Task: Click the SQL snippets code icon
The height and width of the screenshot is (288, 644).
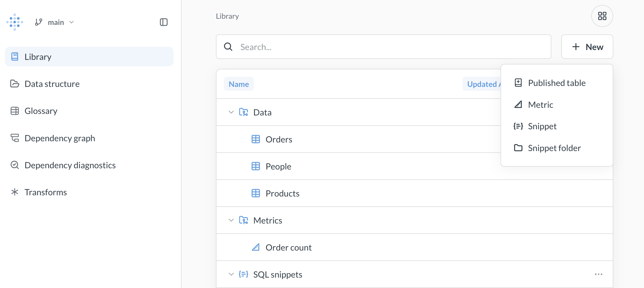Action: point(243,274)
